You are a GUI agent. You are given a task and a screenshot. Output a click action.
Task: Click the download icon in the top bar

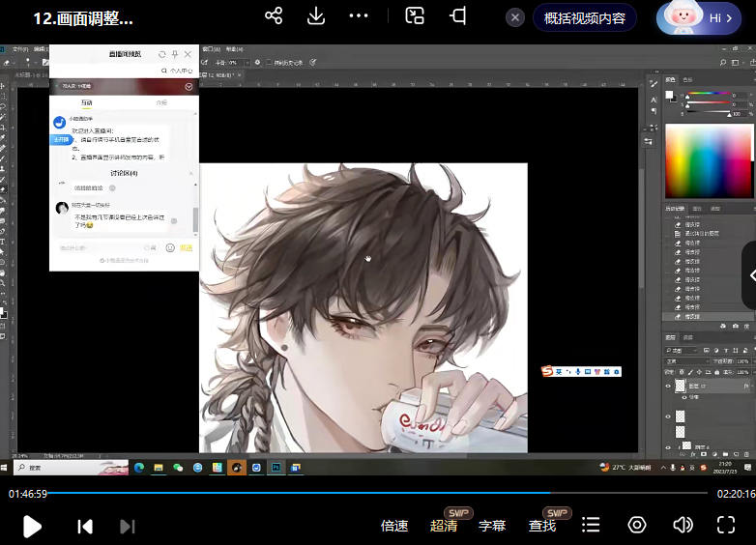point(316,16)
